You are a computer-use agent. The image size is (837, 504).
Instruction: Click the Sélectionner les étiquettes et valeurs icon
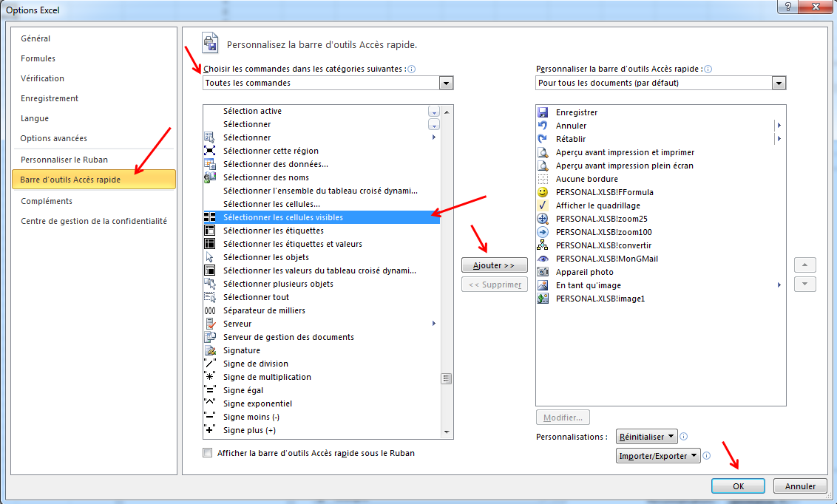point(210,245)
